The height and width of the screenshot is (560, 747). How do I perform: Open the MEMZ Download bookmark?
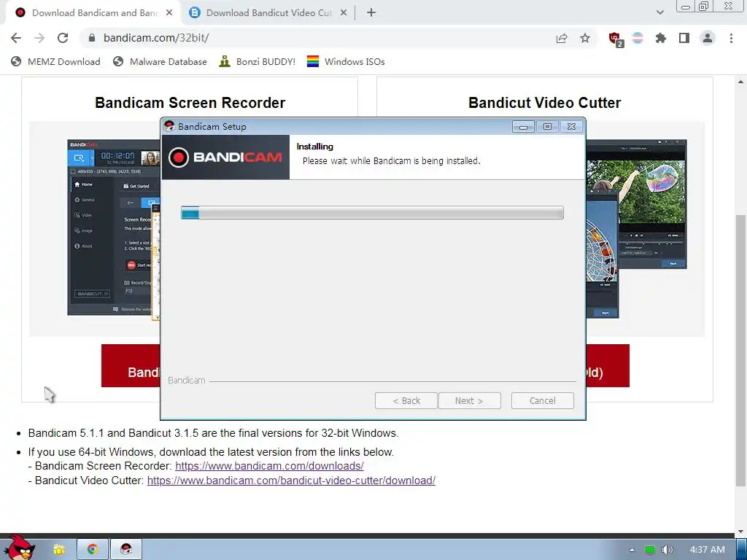tap(55, 61)
